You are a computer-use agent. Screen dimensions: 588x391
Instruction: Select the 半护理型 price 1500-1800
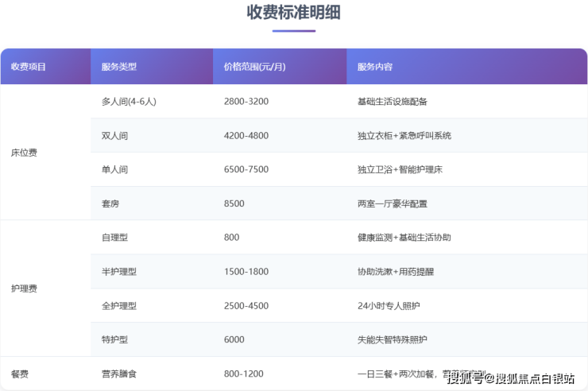246,272
